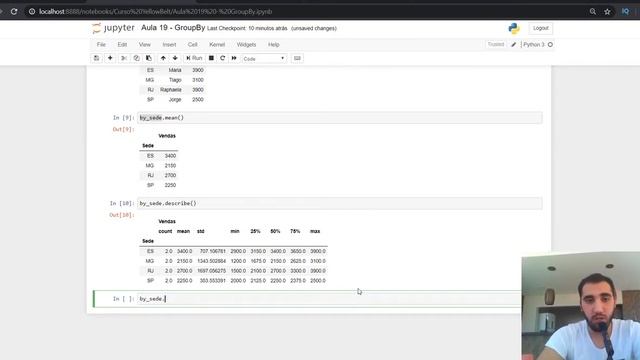The image size is (640, 360).
Task: Open the command palette keyboard icon
Action: (297, 58)
